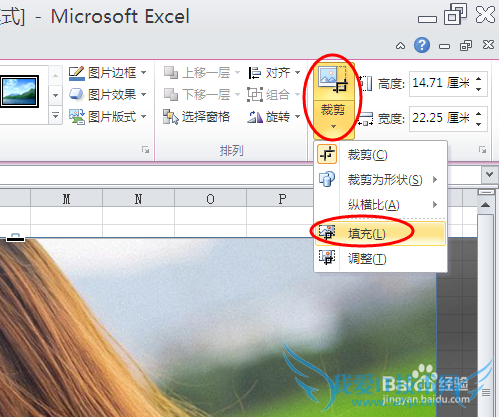The height and width of the screenshot is (417, 499).
Task: Open the size group dialog launcher
Action: [482, 150]
